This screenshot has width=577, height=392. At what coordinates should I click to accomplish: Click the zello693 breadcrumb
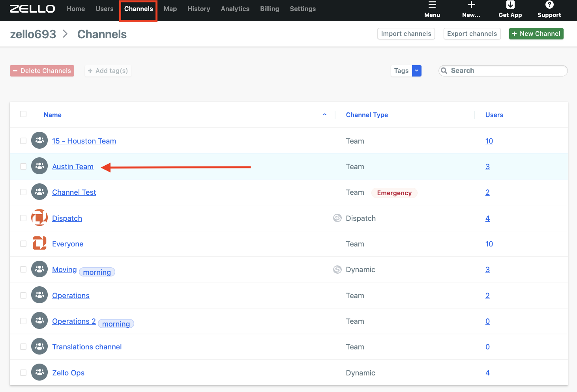[33, 34]
